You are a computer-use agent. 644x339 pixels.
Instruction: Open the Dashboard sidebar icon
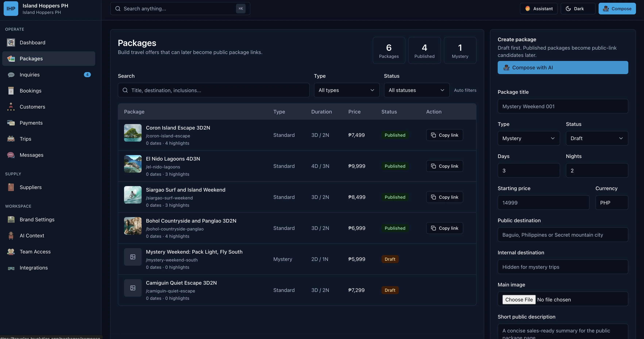pyautogui.click(x=11, y=43)
